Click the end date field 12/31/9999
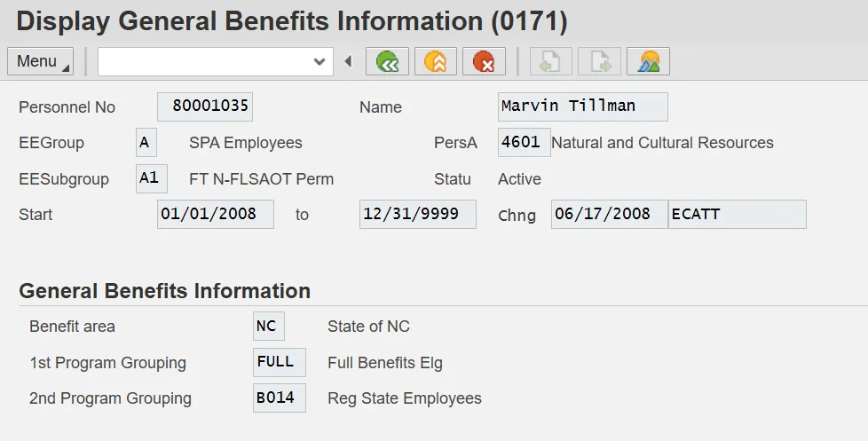 (417, 214)
